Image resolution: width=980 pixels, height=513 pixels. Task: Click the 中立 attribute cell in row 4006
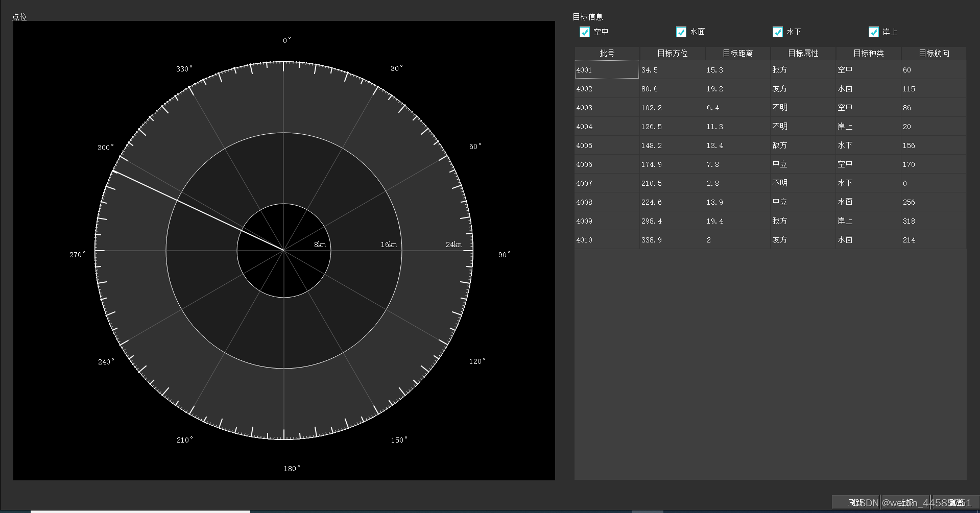(x=803, y=164)
